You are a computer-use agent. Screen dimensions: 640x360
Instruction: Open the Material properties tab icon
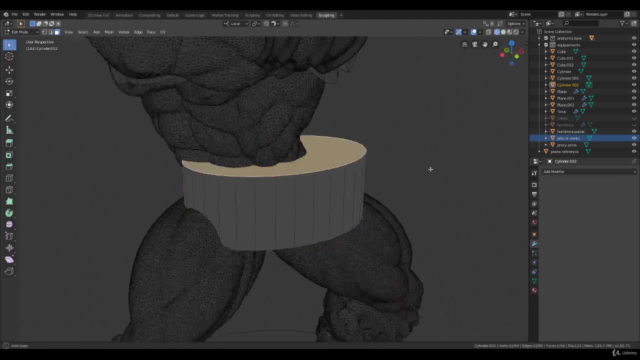534,291
